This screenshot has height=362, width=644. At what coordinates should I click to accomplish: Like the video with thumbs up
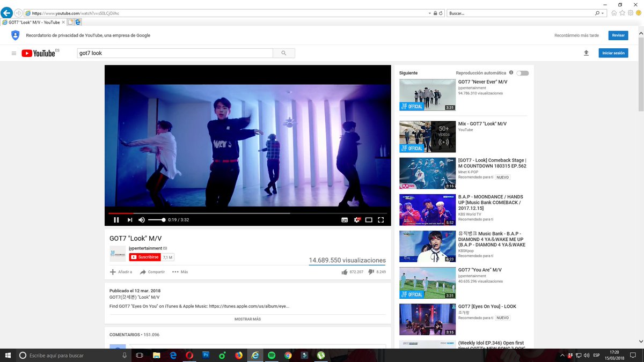click(345, 272)
